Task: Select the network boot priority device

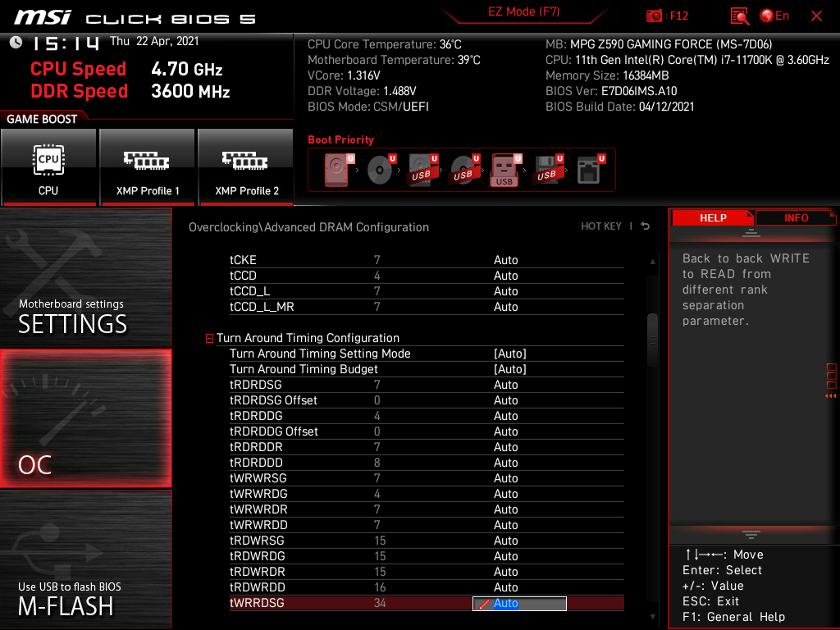Action: pos(590,170)
